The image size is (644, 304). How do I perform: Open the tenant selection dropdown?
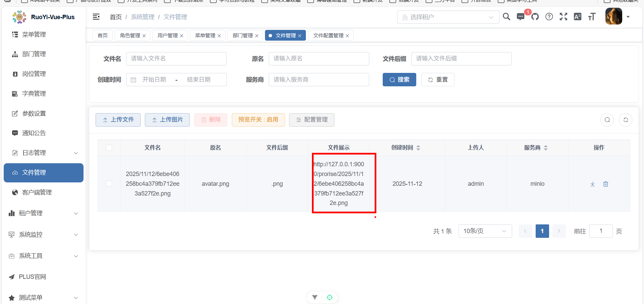coord(448,17)
